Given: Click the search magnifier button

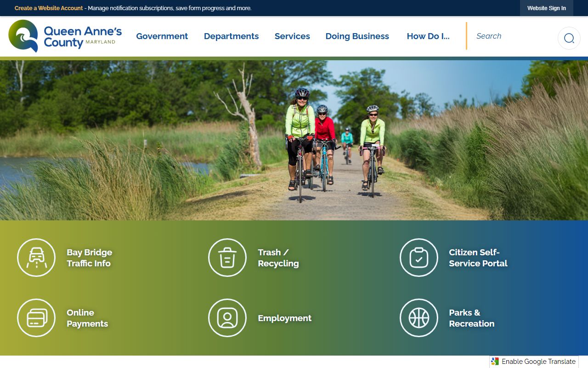Looking at the screenshot, I should pyautogui.click(x=569, y=38).
